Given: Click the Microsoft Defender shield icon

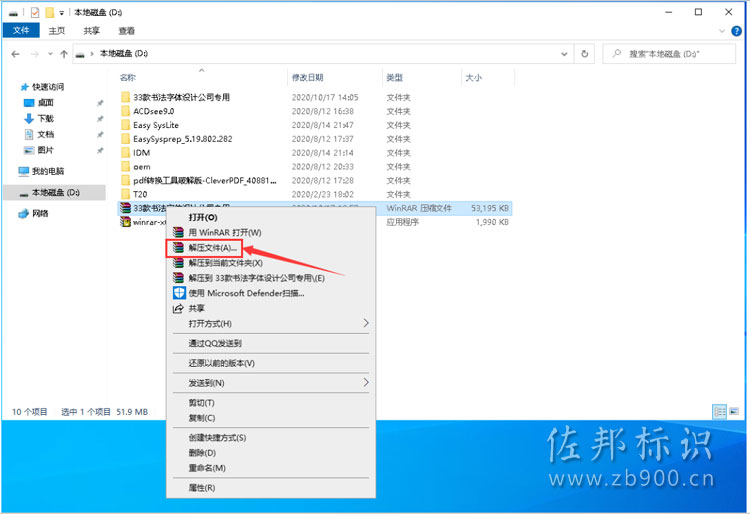Looking at the screenshot, I should click(x=179, y=293).
